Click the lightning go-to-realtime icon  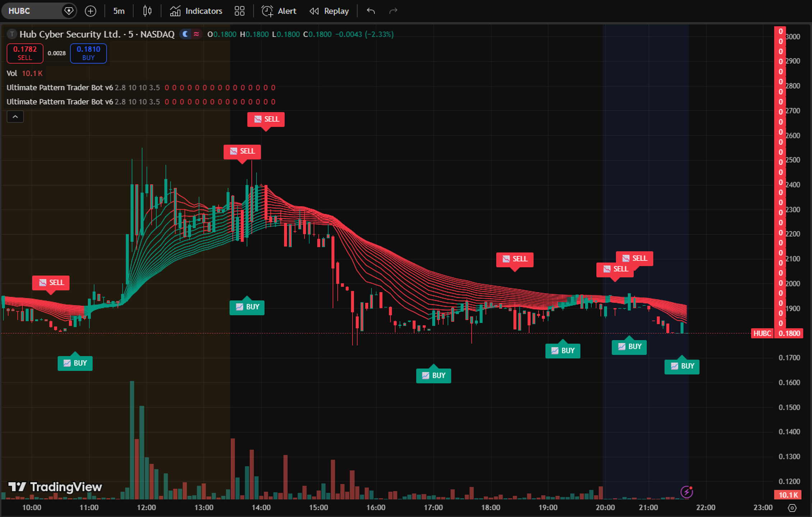[x=687, y=492]
